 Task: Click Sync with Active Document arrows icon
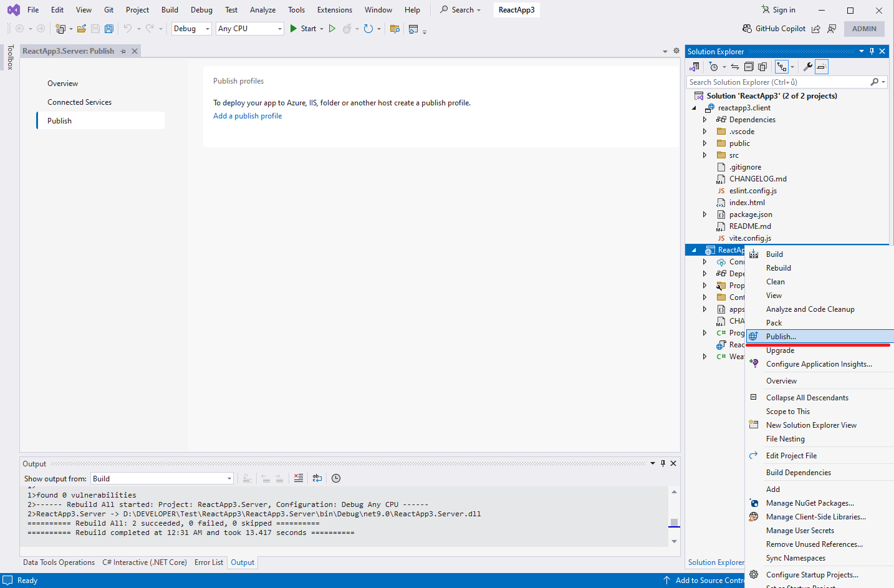pyautogui.click(x=735, y=67)
